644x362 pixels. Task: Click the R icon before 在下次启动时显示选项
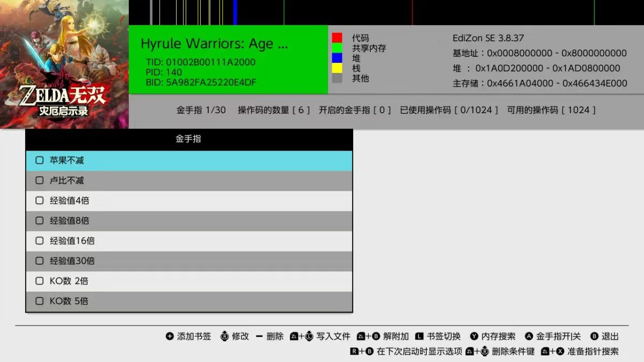[354, 351]
